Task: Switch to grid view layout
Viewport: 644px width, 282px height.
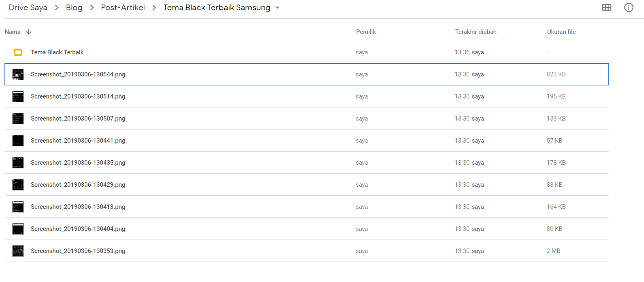Action: (607, 7)
